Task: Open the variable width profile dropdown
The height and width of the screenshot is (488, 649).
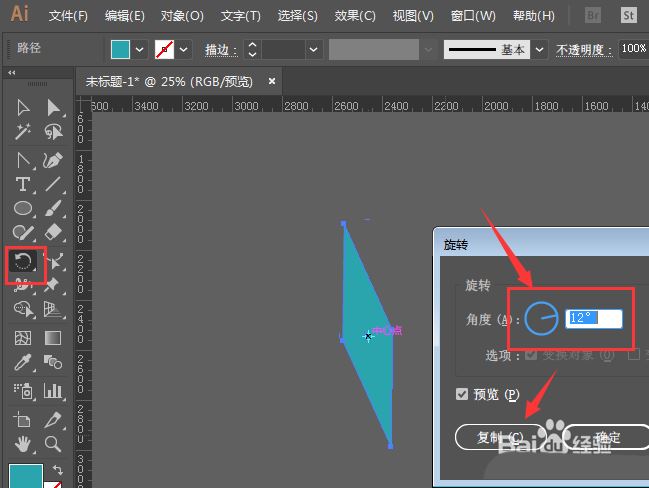Action: (x=428, y=50)
